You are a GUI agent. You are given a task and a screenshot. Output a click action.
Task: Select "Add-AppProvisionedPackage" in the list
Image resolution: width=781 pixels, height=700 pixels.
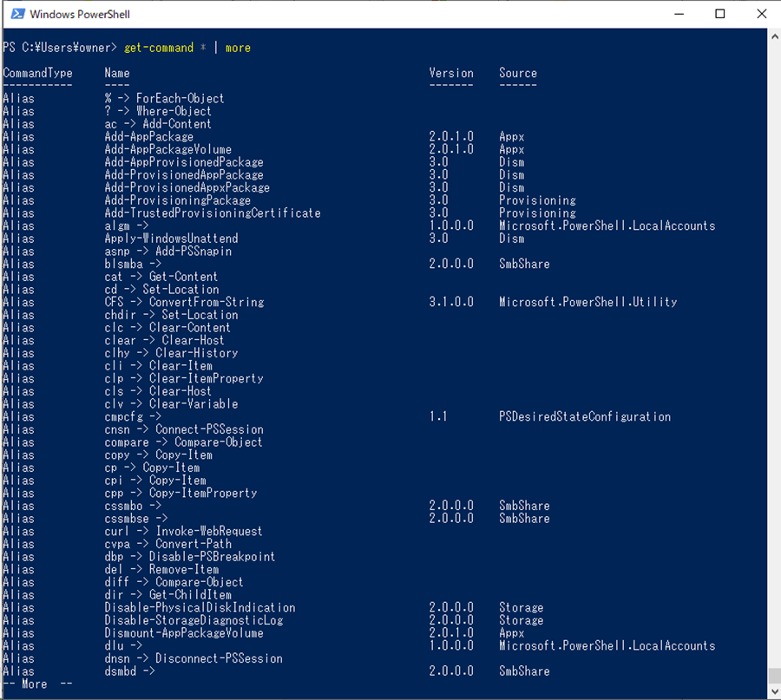click(x=184, y=162)
